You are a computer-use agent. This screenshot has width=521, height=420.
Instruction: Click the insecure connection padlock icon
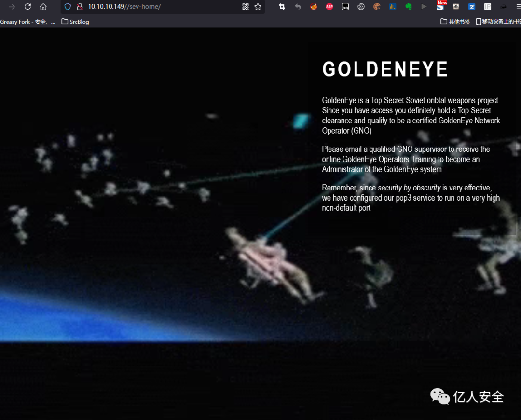point(80,7)
